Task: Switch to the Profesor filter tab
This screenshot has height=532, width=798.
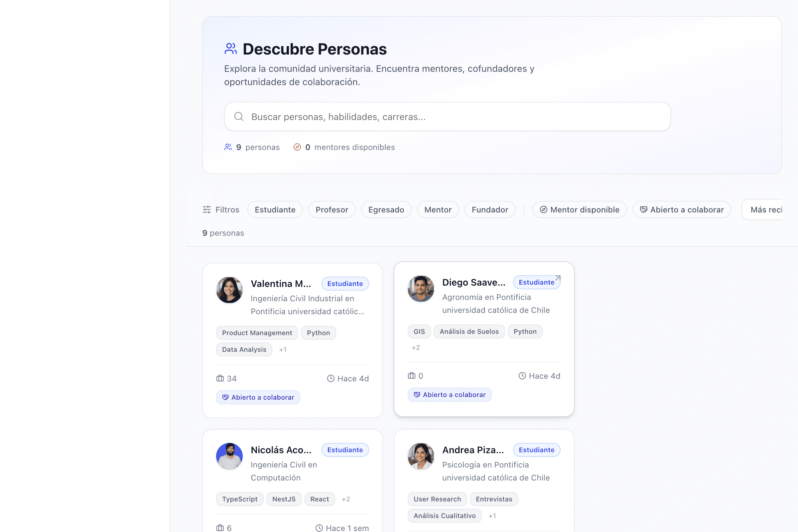Action: tap(332, 209)
